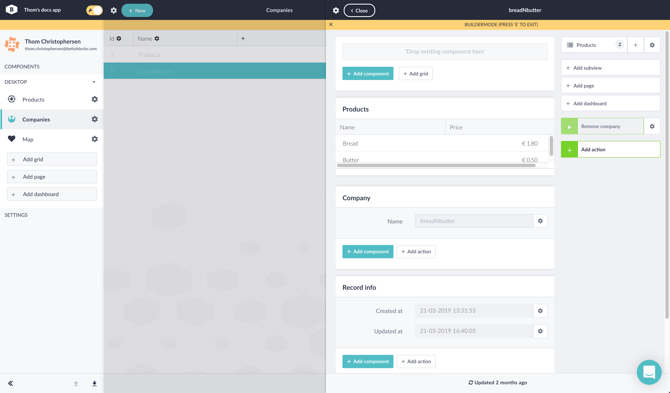This screenshot has width=670, height=393.
Task: Click Add action in Record info section
Action: (416, 361)
